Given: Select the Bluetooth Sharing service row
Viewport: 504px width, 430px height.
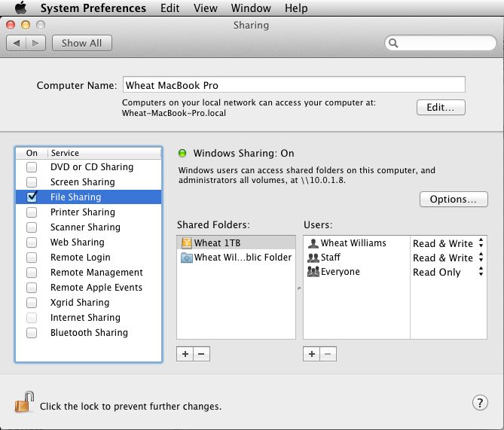Looking at the screenshot, I should pyautogui.click(x=88, y=333).
